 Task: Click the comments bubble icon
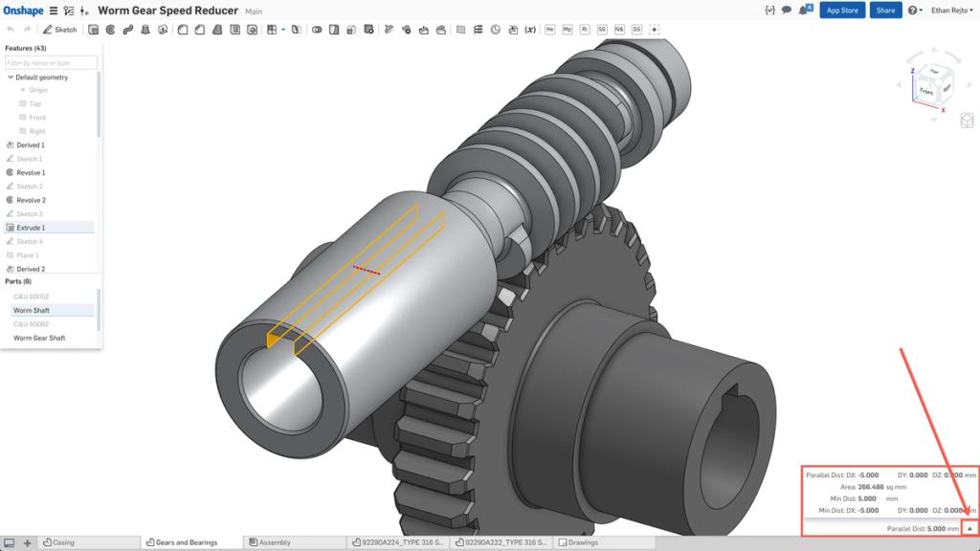pos(787,10)
